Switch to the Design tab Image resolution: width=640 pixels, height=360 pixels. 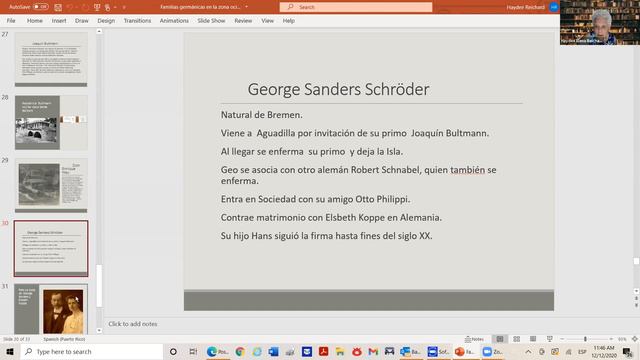(106, 20)
